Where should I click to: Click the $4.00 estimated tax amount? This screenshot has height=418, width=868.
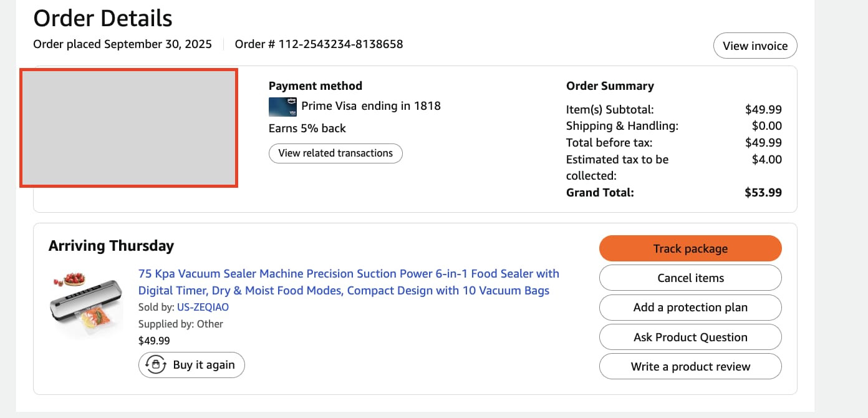(x=767, y=159)
